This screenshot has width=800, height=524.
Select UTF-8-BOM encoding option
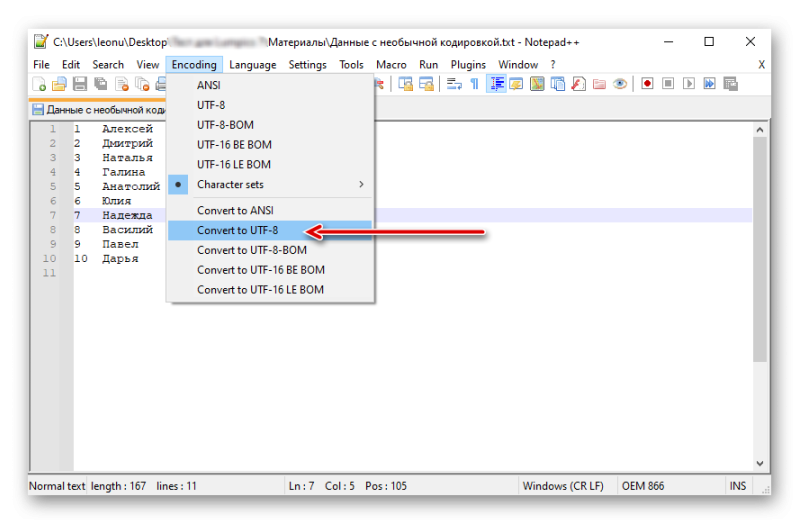(x=270, y=125)
